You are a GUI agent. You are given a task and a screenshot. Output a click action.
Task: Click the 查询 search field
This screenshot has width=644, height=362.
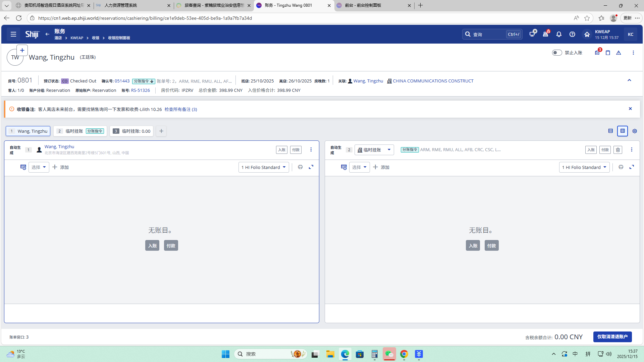(488, 34)
